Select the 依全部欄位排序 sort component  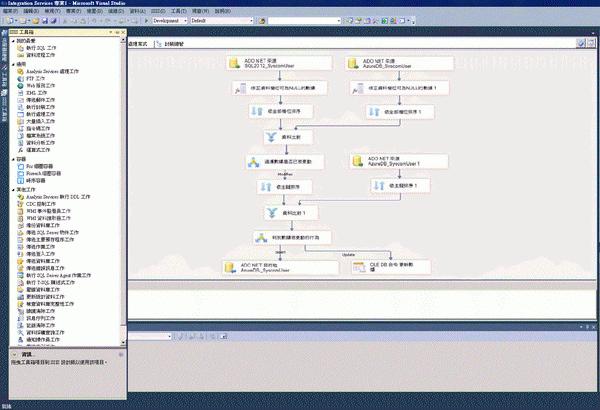[x=280, y=111]
